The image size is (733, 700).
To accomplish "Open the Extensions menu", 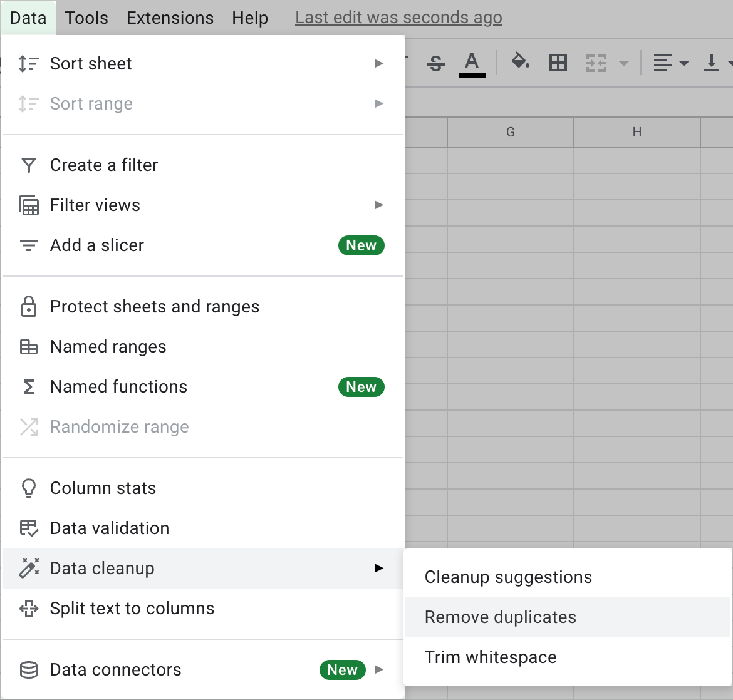I will 170,18.
